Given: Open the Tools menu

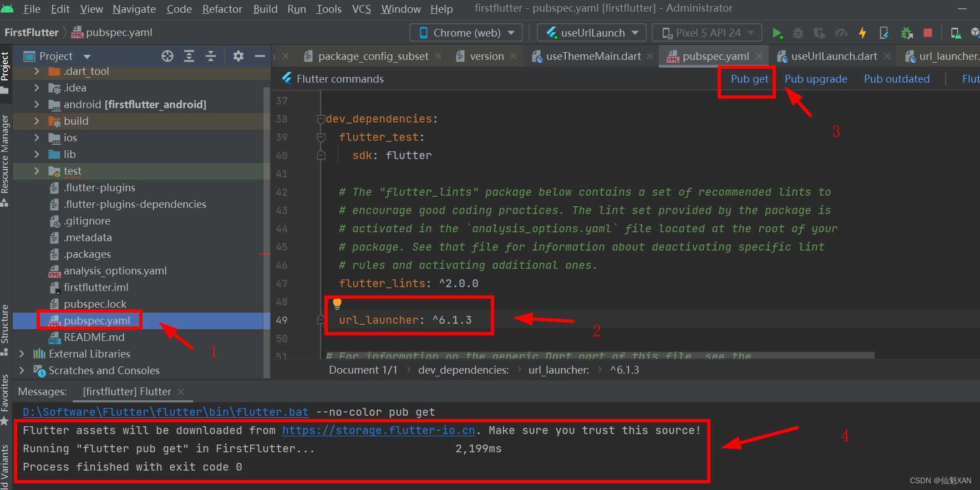Looking at the screenshot, I should [329, 9].
